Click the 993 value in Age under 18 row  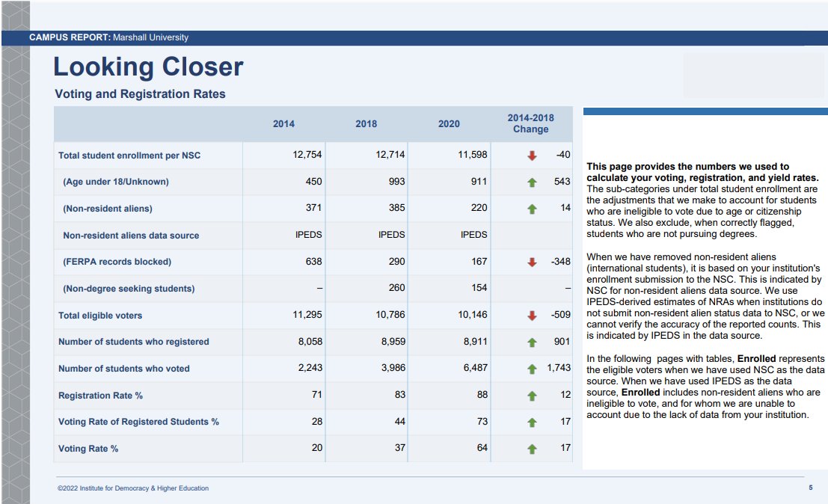point(396,182)
